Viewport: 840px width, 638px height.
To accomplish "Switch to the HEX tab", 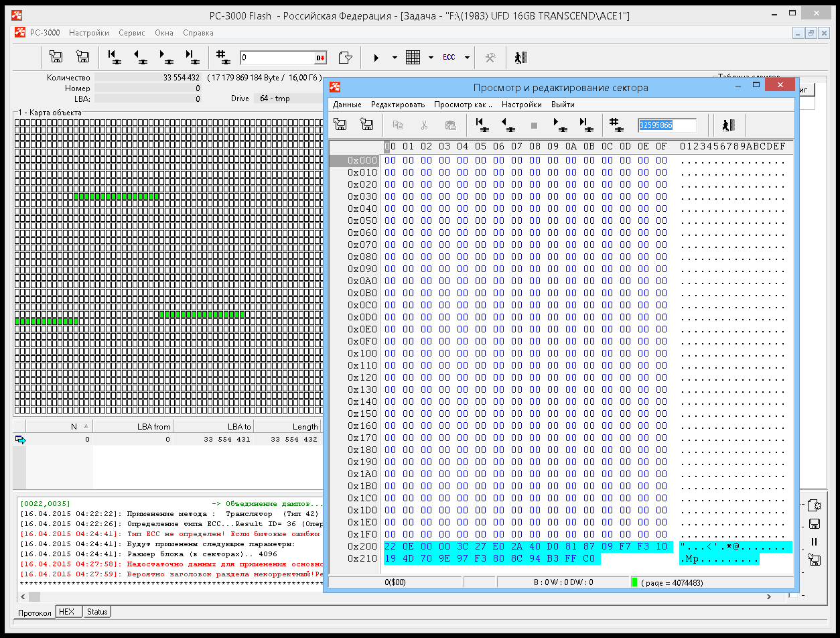I will click(x=66, y=612).
